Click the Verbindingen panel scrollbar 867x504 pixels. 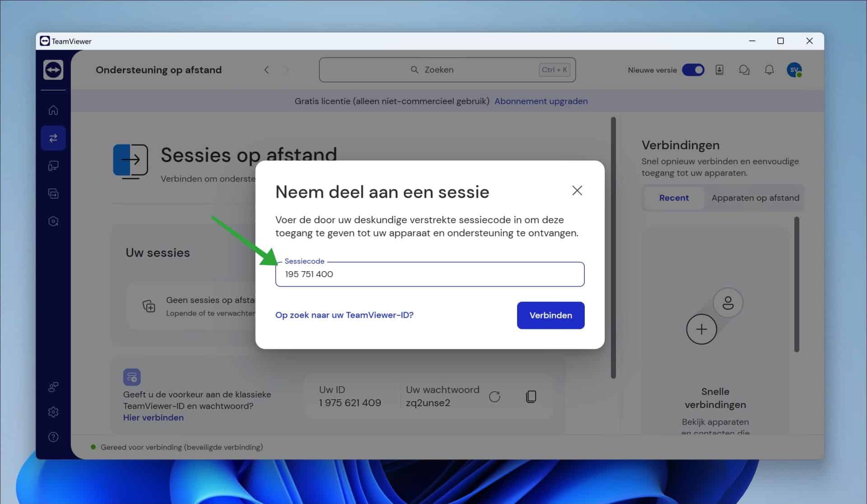coord(797,284)
